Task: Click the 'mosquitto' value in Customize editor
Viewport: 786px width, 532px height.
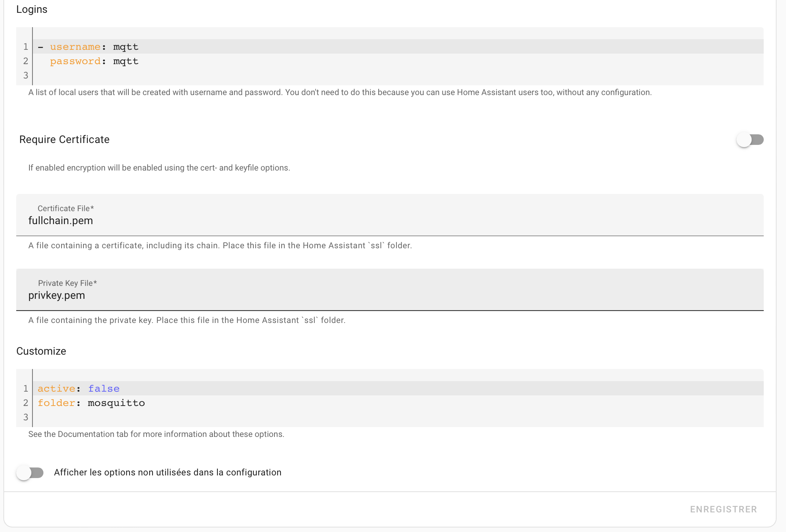Action: tap(116, 403)
